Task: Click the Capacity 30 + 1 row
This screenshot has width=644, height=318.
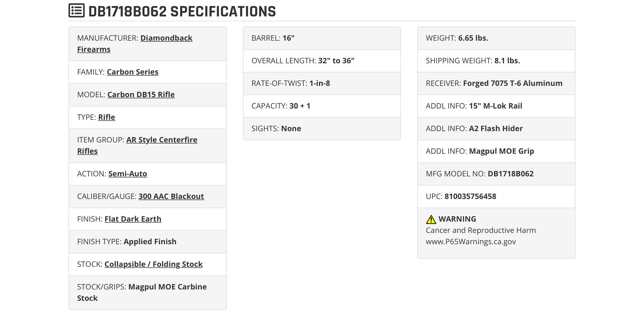Action: 322,106
